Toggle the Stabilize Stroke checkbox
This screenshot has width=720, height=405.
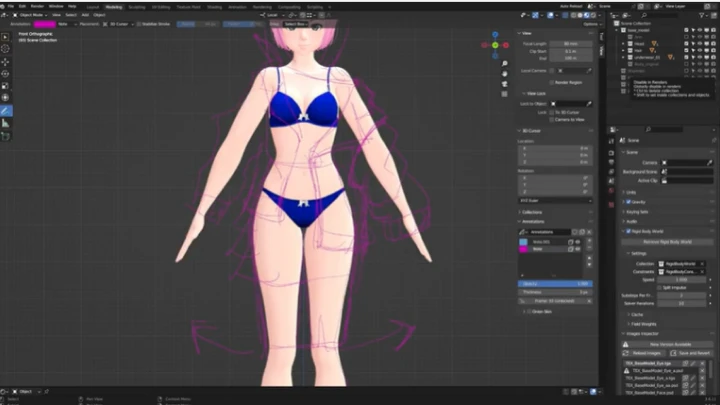139,24
